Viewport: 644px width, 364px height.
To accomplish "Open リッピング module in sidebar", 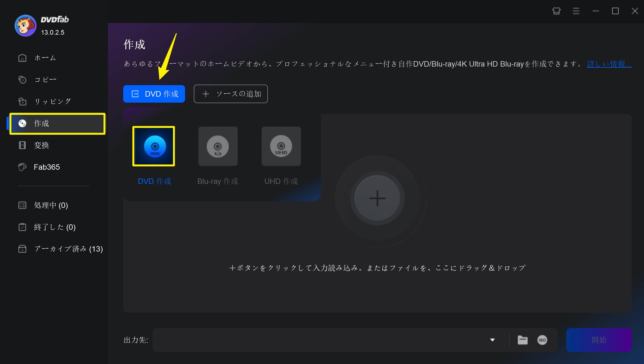I will (x=52, y=102).
